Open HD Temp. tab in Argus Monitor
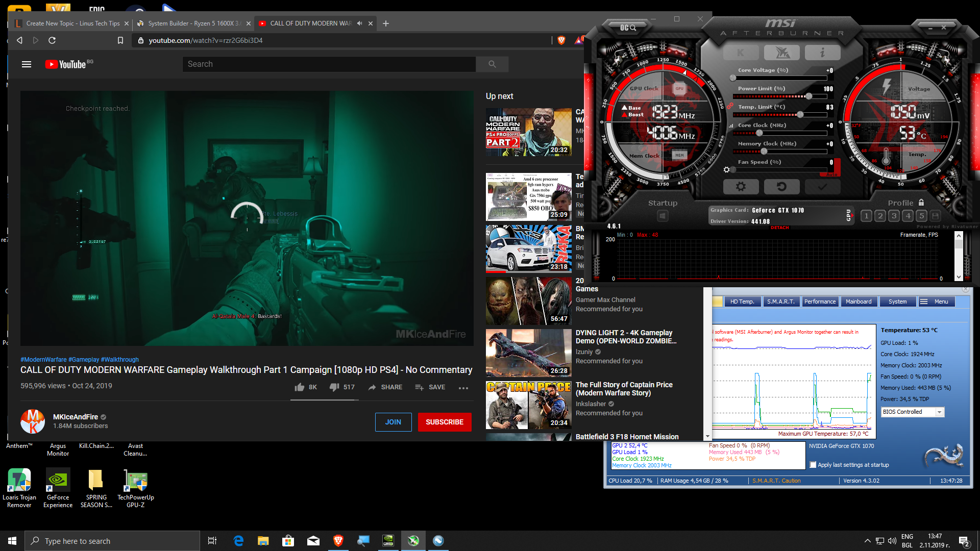Viewport: 980px width, 551px height. pyautogui.click(x=742, y=302)
